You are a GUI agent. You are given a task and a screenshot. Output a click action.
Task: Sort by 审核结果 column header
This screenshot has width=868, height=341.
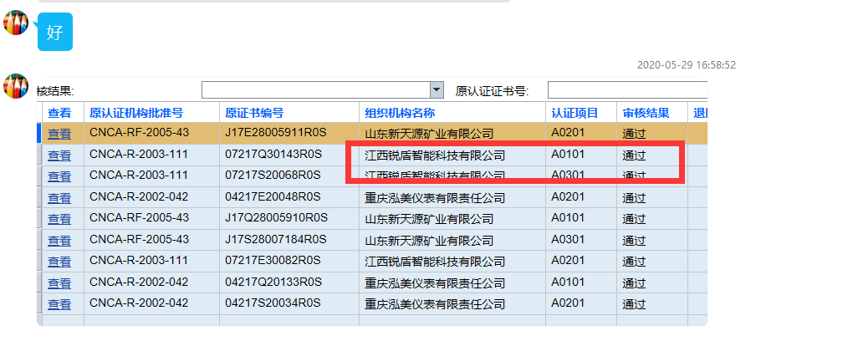[x=646, y=113]
